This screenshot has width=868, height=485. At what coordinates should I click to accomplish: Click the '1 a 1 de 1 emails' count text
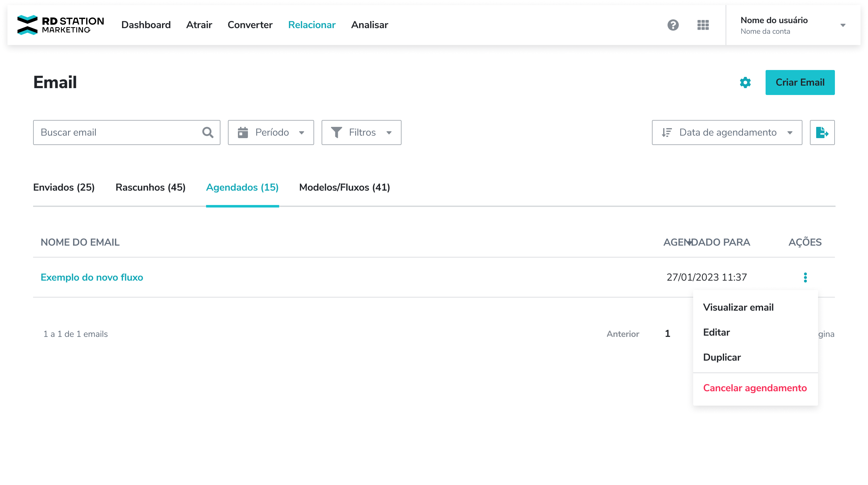coord(76,334)
